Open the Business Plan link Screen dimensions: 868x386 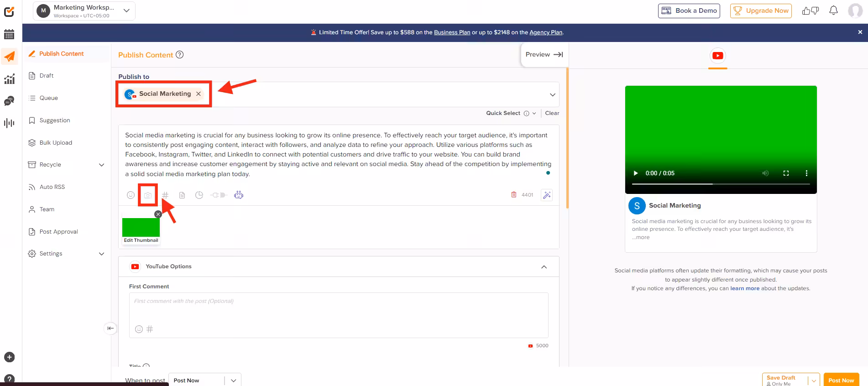452,32
